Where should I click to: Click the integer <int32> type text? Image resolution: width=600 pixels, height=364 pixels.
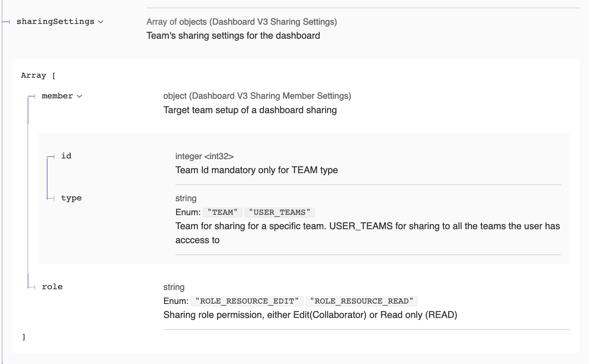(205, 157)
